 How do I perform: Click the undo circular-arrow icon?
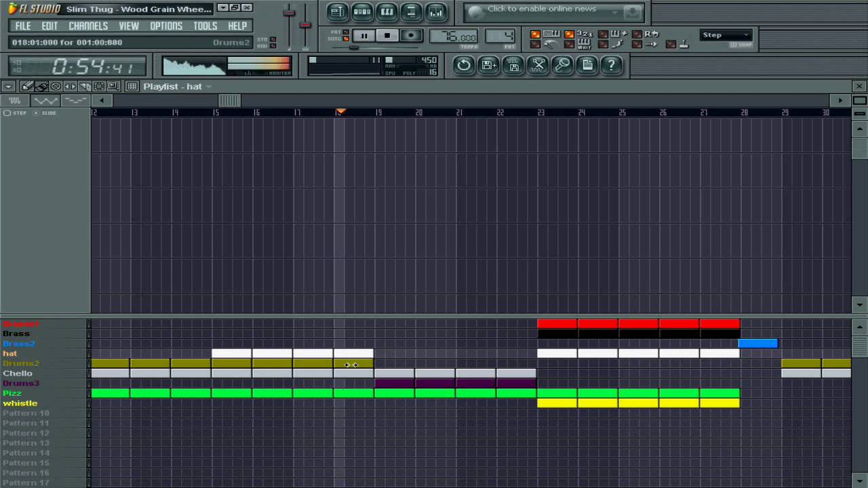coord(464,65)
